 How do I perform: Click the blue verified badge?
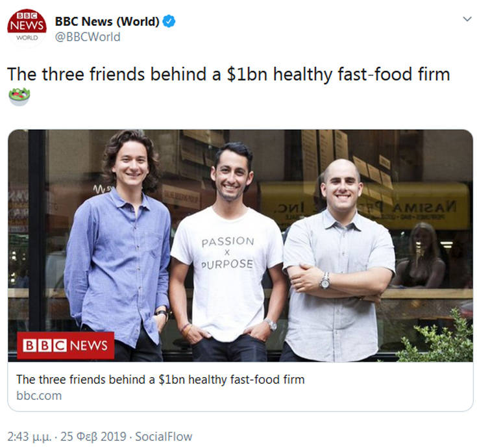tap(169, 21)
